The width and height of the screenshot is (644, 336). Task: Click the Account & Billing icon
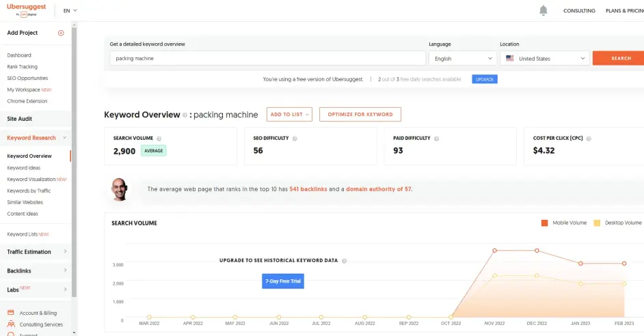click(11, 313)
